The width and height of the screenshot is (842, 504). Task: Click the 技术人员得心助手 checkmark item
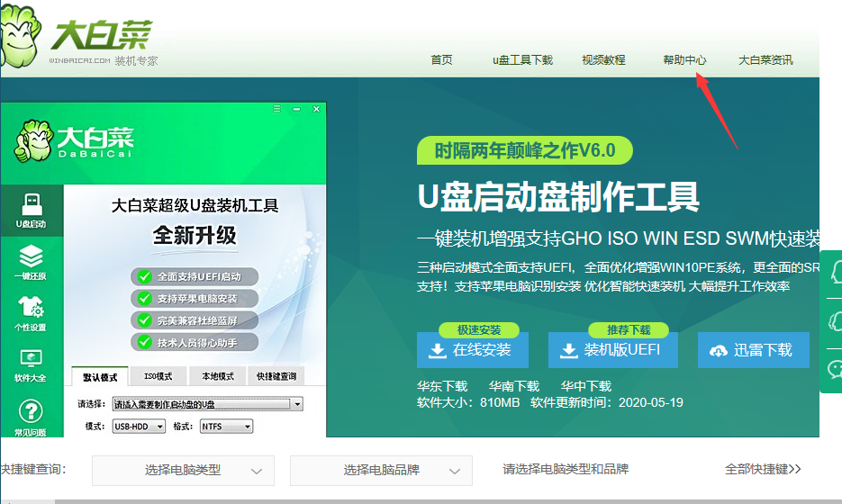(195, 342)
